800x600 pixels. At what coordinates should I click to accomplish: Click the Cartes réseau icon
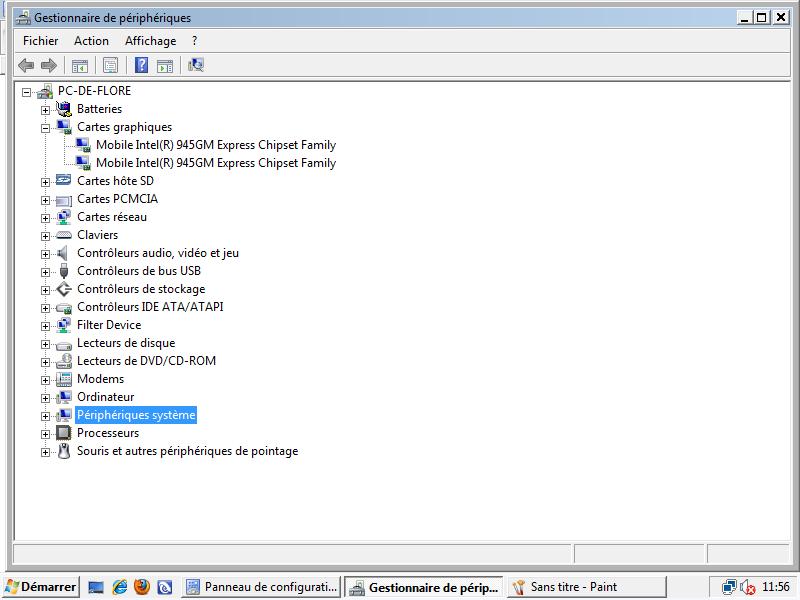(x=64, y=217)
